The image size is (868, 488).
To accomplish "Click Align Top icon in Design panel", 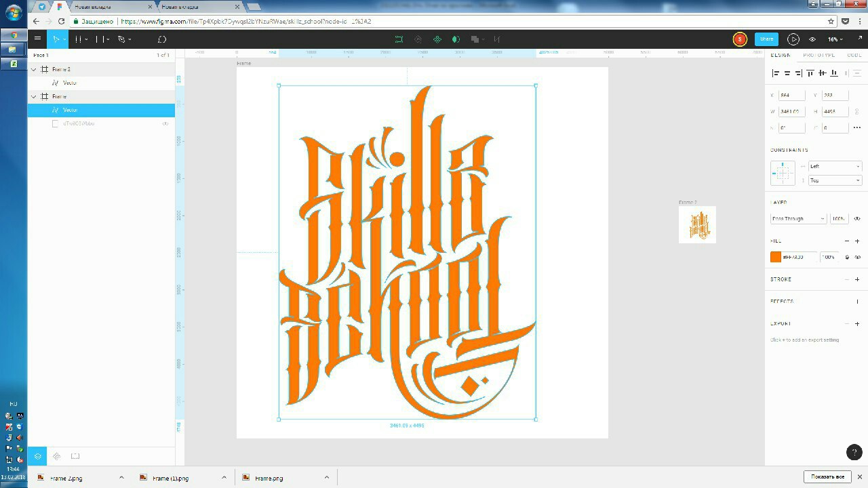I will pos(810,73).
